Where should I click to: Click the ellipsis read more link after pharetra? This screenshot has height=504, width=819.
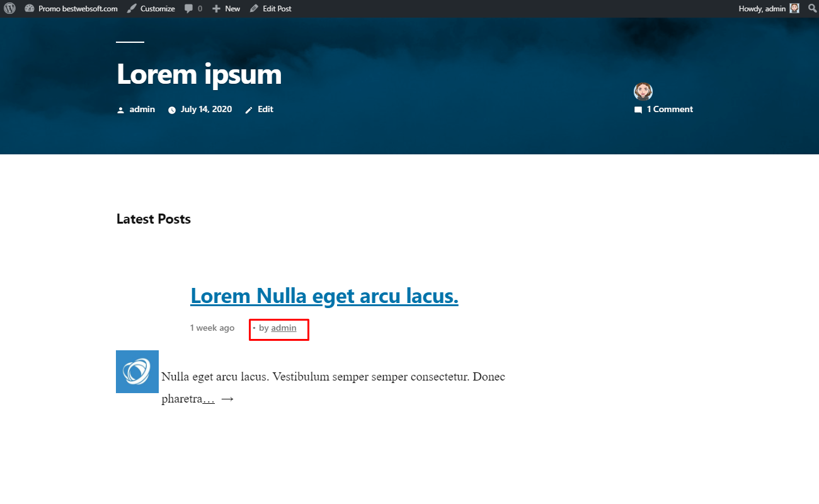(209, 399)
